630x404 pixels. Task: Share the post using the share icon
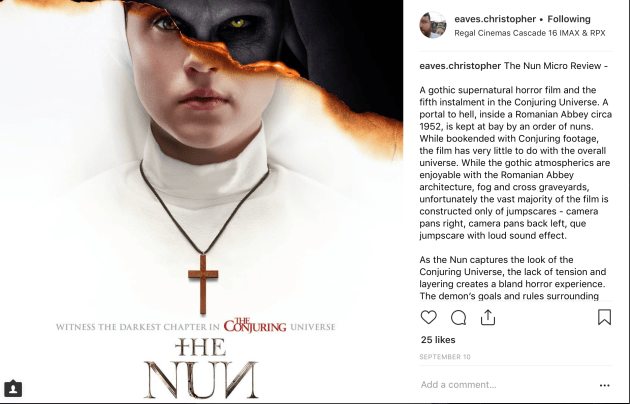coord(488,317)
